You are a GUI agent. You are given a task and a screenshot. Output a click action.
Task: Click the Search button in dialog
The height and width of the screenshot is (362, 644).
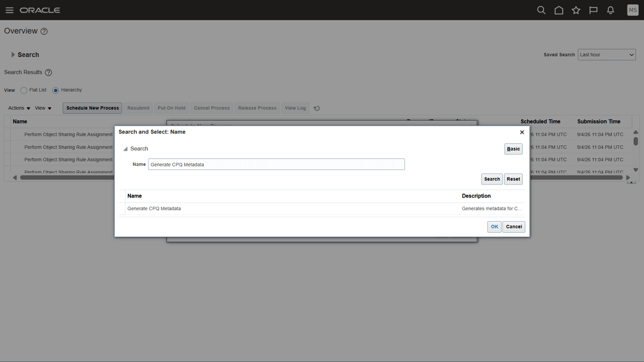492,179
